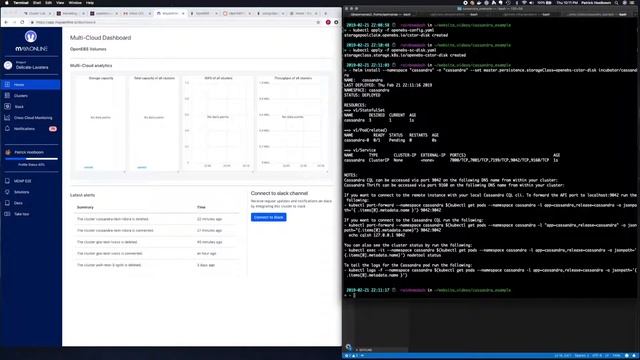This screenshot has width=640, height=360.
Task: Click the terminal prompt at the bottom
Action: point(350,295)
